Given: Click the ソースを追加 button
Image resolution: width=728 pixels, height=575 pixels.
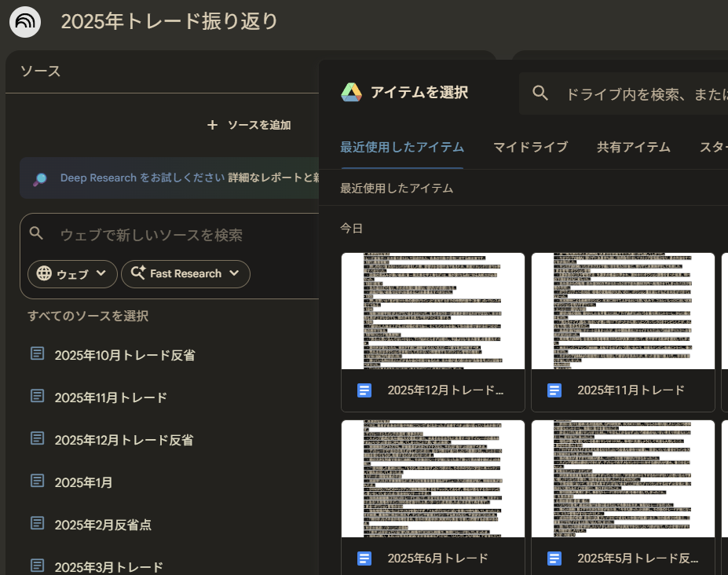Looking at the screenshot, I should pos(249,125).
